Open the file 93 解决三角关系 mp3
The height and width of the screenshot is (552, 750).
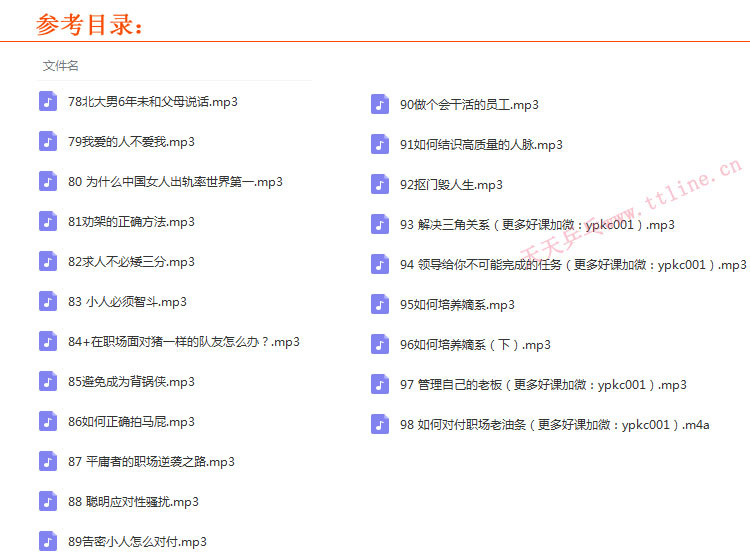537,225
